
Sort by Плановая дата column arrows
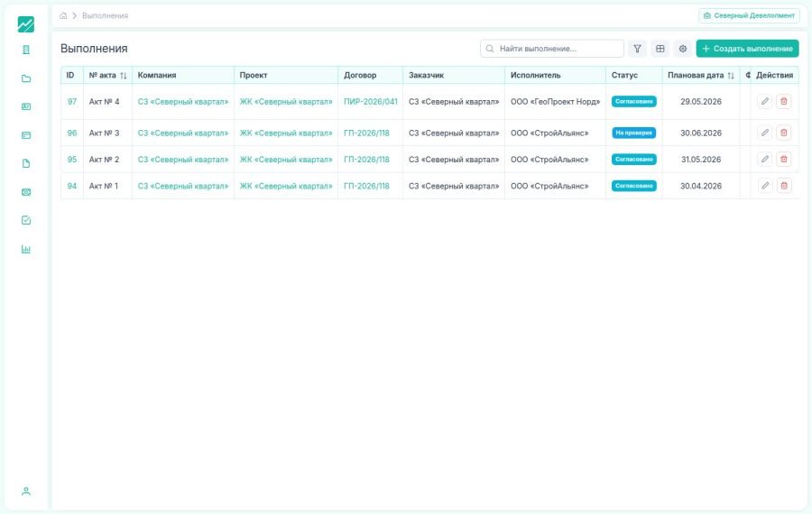[x=731, y=76]
